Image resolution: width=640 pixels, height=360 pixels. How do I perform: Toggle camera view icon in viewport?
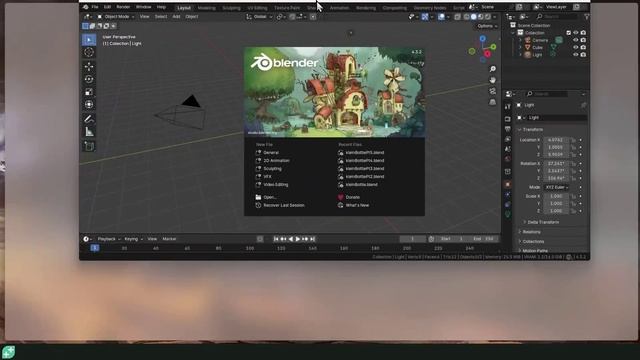tap(493, 91)
